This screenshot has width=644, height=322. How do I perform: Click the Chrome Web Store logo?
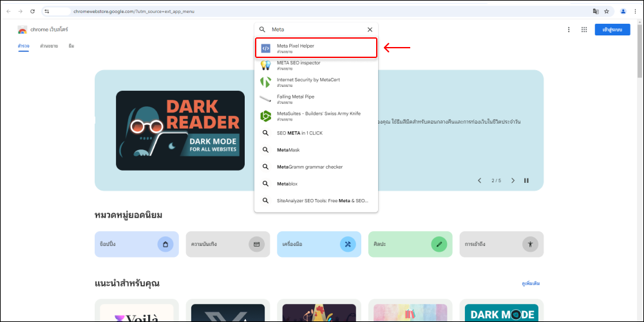[x=22, y=30]
